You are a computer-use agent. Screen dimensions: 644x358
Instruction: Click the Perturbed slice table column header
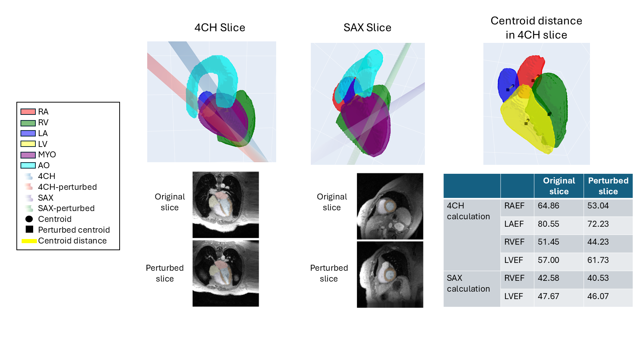pos(608,186)
